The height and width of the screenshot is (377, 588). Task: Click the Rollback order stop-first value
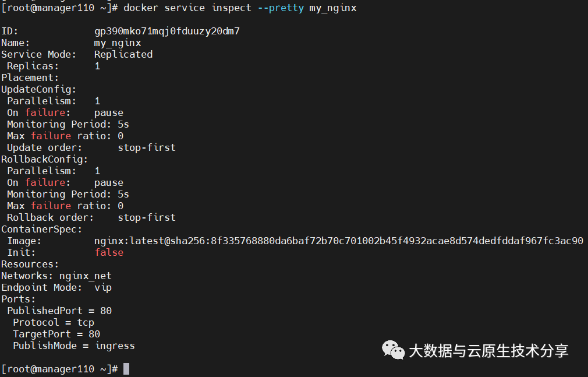(147, 217)
